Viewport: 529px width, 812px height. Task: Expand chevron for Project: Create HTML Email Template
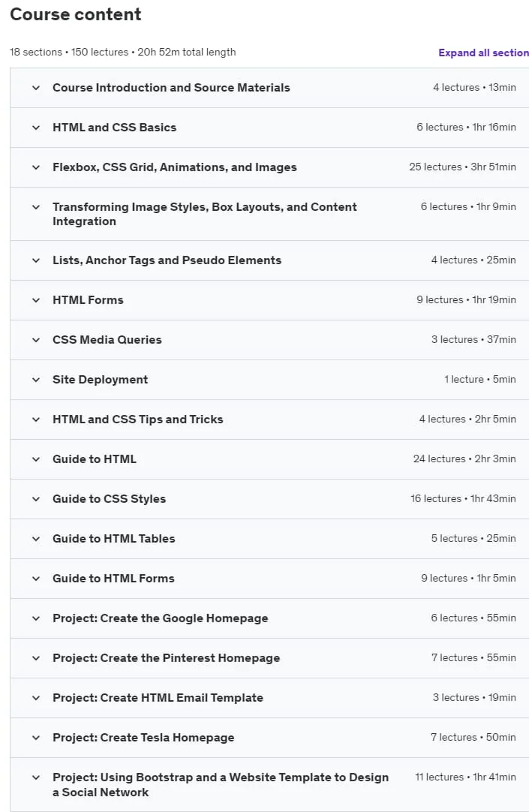36,698
